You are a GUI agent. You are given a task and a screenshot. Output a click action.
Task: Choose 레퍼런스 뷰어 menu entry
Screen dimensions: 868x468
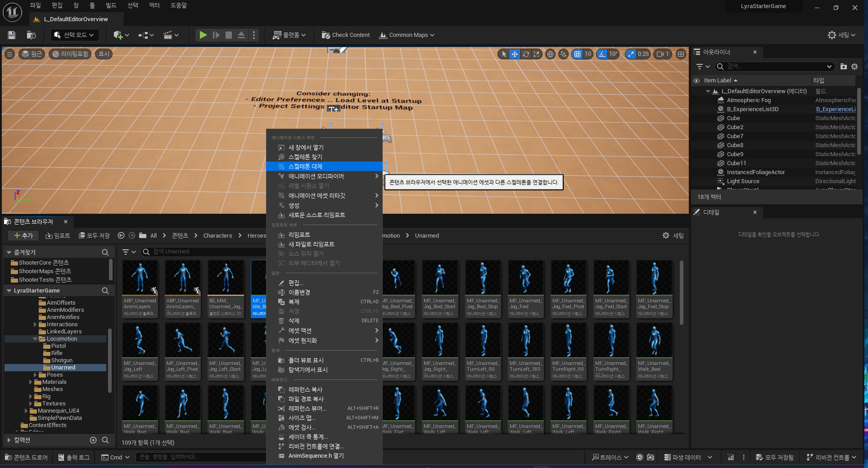(x=324, y=409)
